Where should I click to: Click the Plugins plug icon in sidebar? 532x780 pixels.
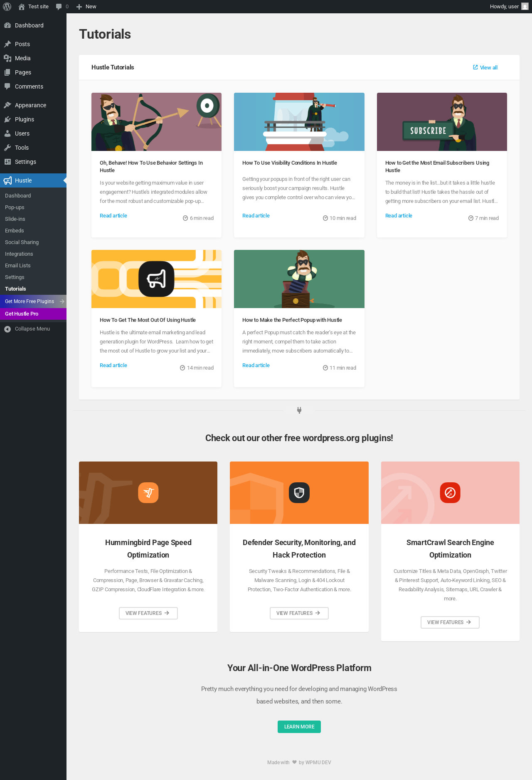click(7, 119)
